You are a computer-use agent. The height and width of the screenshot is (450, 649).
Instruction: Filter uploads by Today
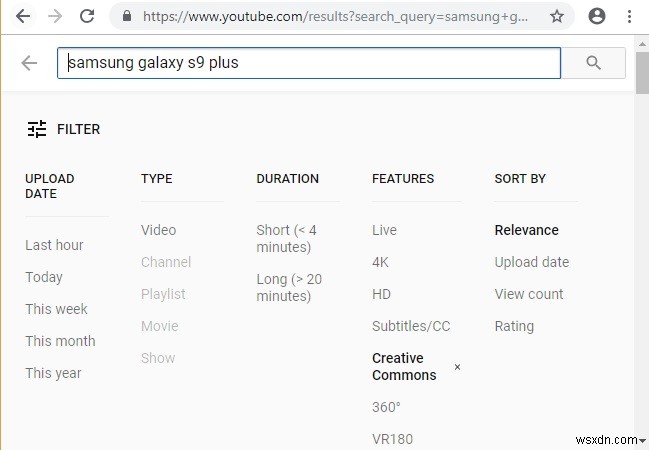pyautogui.click(x=44, y=277)
